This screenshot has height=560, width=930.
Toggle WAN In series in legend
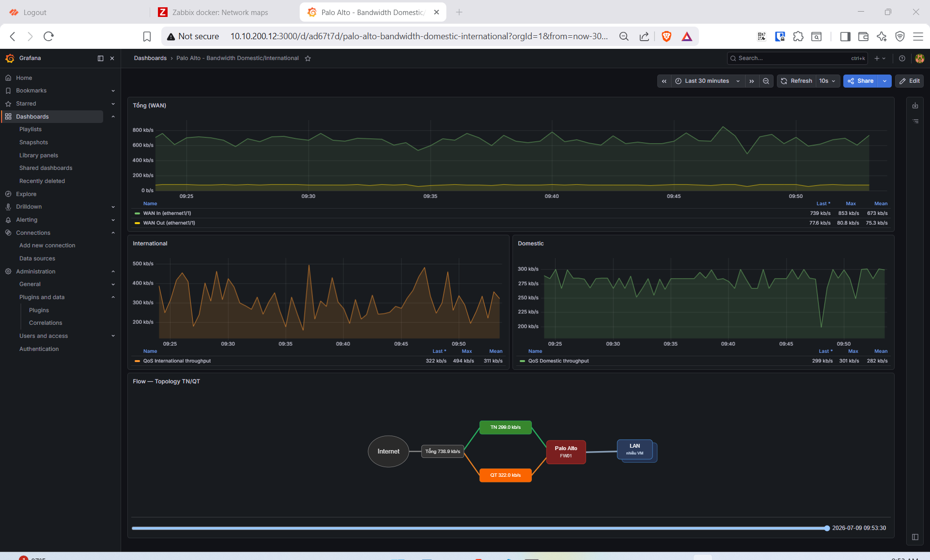pyautogui.click(x=167, y=213)
